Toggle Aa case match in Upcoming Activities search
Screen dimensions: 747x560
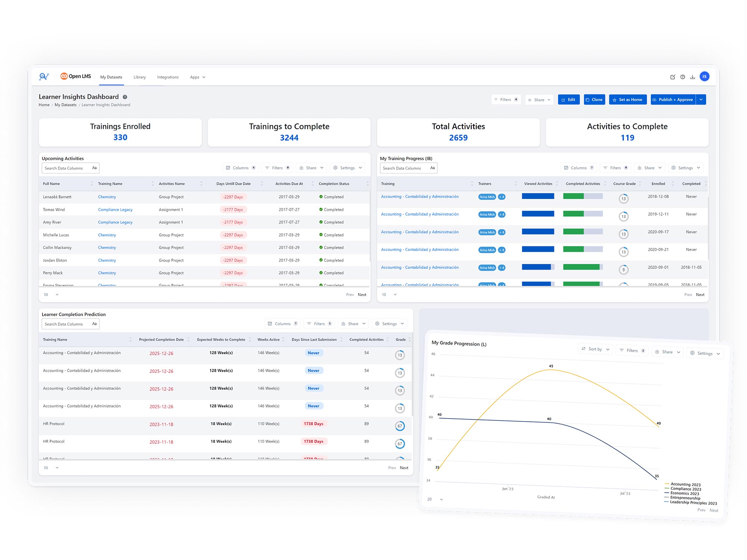click(x=94, y=168)
